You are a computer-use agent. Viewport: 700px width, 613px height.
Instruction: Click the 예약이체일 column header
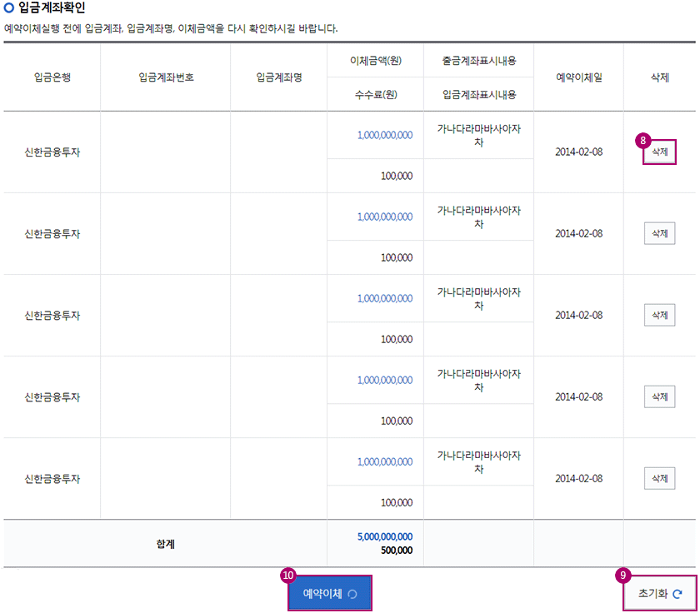point(578,77)
